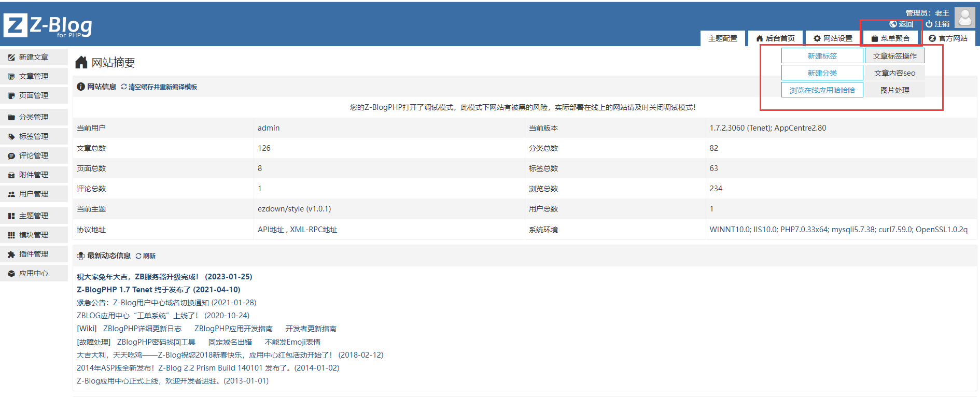Open the 主题配置 tab
Screen dimensions: 980x397
pyautogui.click(x=723, y=38)
